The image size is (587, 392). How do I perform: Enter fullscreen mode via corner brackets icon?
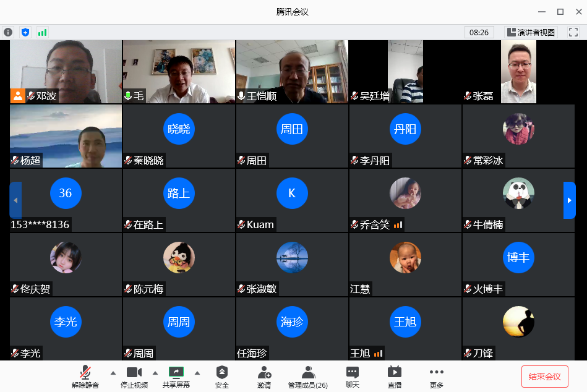click(x=573, y=32)
